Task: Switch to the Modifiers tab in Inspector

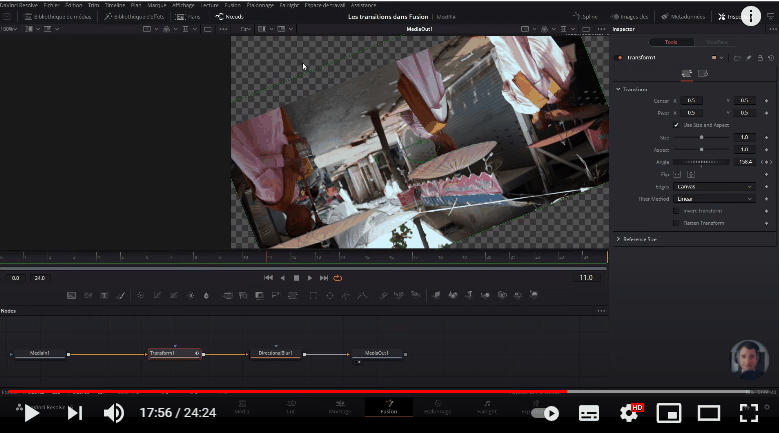Action: [717, 42]
